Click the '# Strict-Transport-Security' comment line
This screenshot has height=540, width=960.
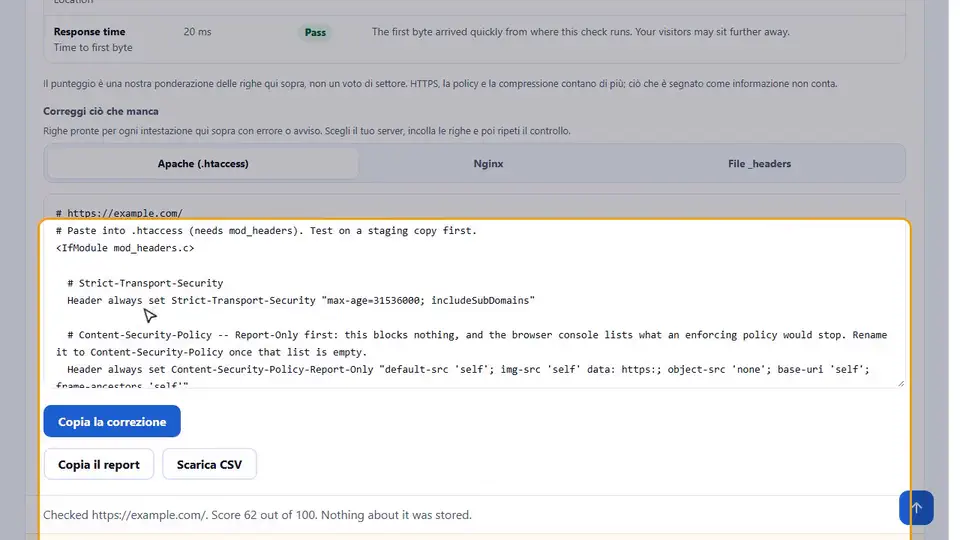145,283
